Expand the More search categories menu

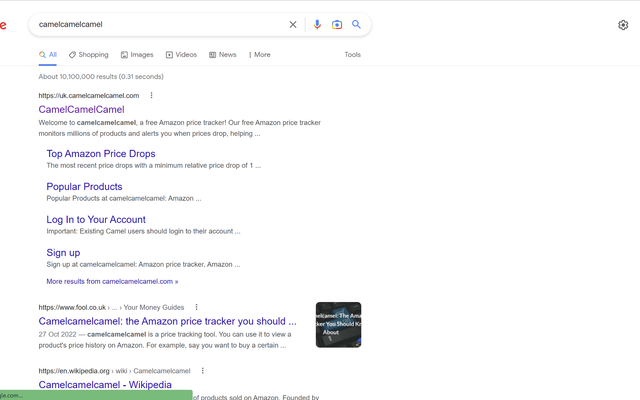[260, 55]
